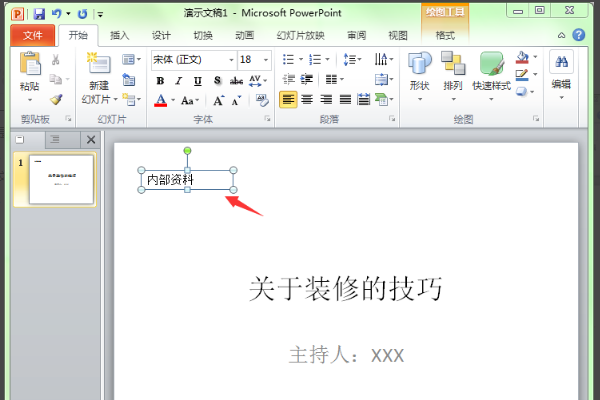Decrease list indent level

(x=289, y=79)
